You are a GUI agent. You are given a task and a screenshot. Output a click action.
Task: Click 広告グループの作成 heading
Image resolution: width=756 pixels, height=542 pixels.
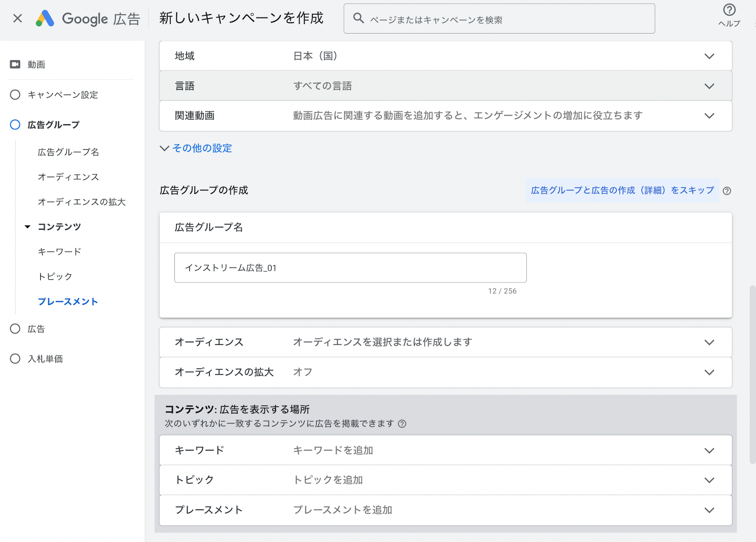204,190
